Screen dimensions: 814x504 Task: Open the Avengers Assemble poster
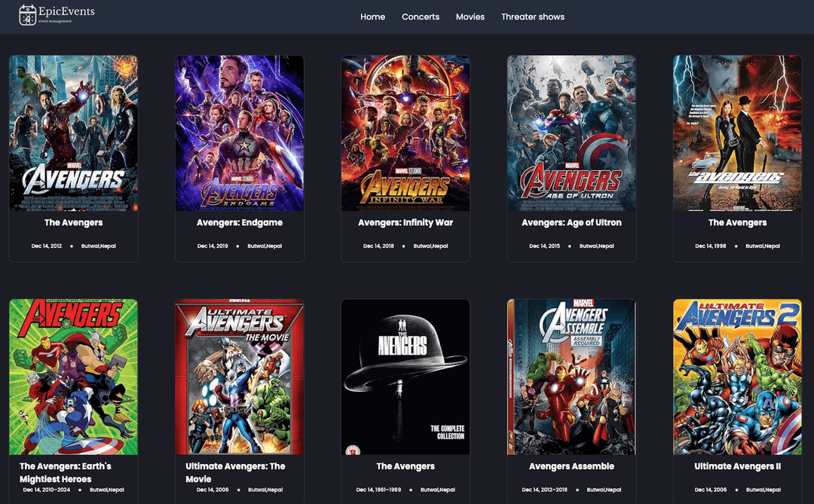571,376
